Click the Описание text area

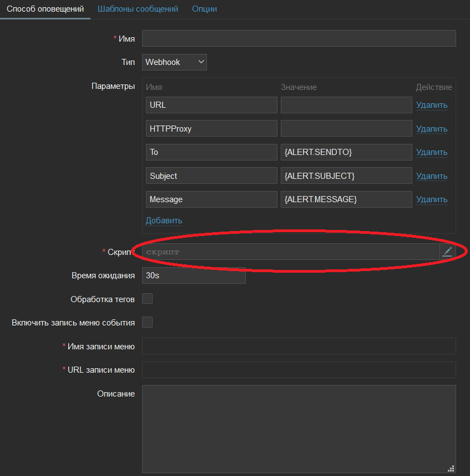pos(299,429)
